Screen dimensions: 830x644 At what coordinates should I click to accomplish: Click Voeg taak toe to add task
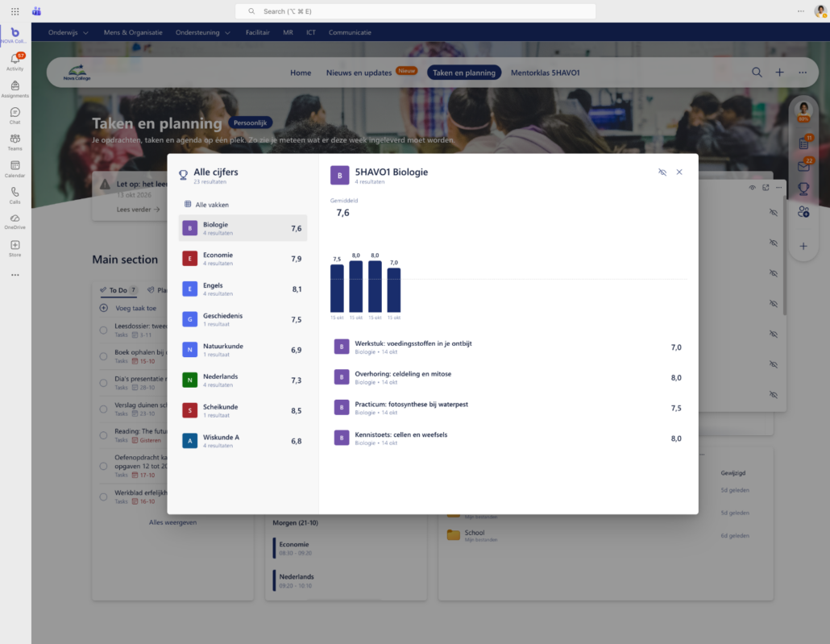click(128, 308)
